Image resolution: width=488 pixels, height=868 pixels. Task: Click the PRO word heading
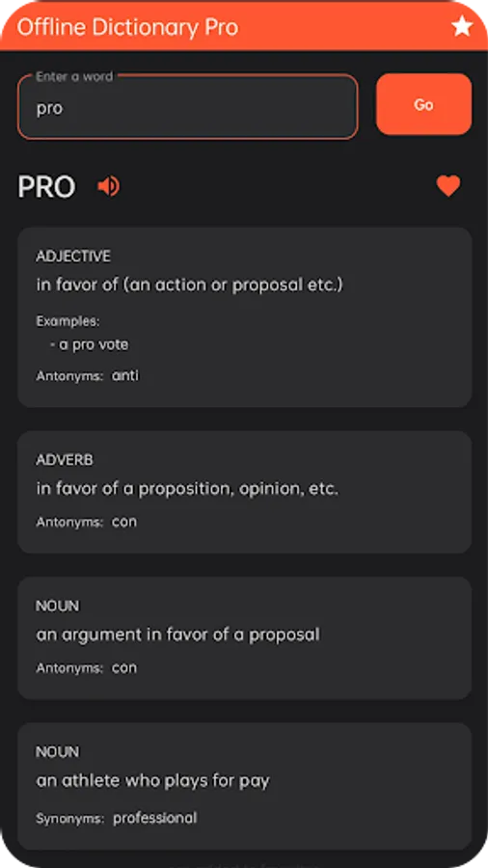point(46,187)
